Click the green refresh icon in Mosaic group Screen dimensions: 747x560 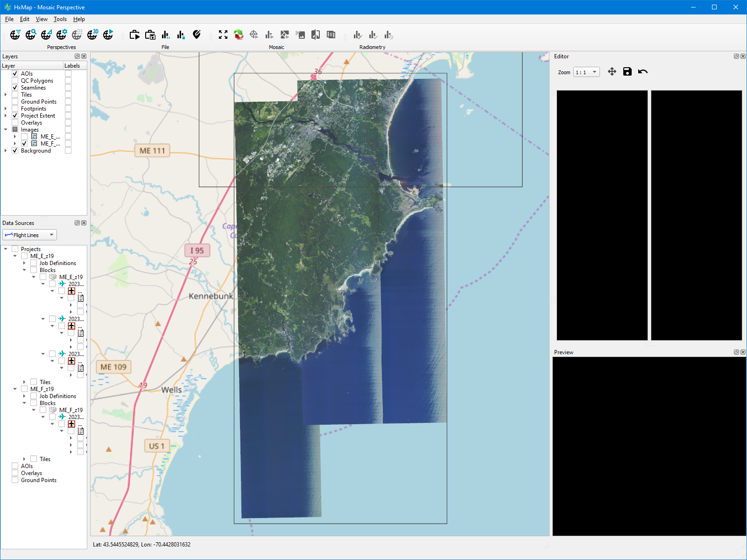[x=239, y=35]
